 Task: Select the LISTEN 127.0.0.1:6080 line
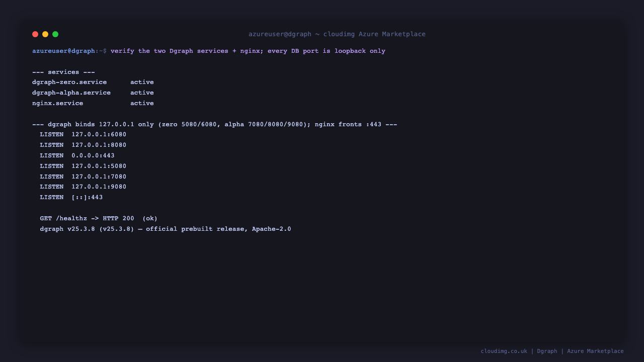pos(83,135)
